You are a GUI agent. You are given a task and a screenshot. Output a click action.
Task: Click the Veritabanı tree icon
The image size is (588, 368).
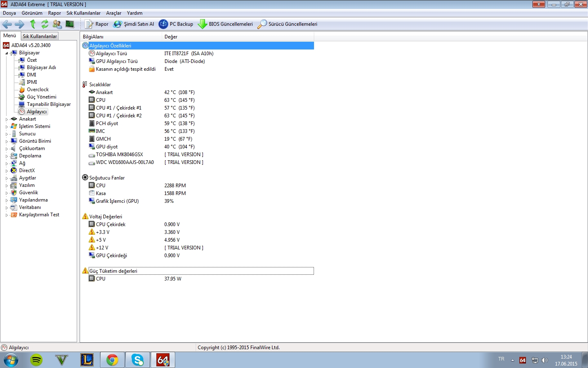point(14,207)
